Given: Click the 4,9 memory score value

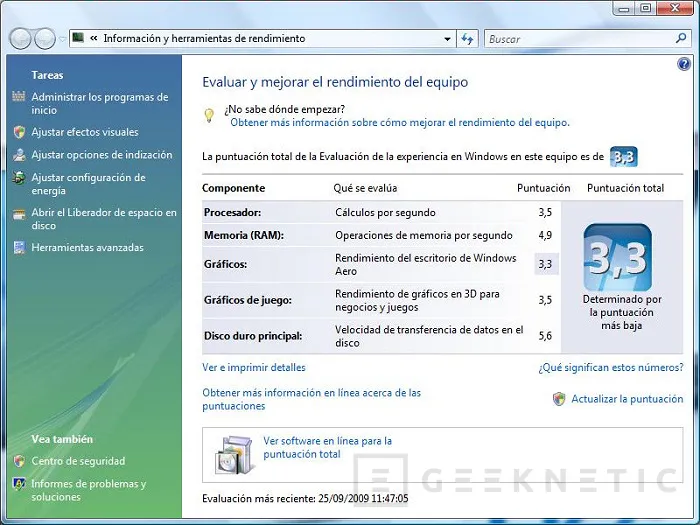Looking at the screenshot, I should click(x=545, y=235).
